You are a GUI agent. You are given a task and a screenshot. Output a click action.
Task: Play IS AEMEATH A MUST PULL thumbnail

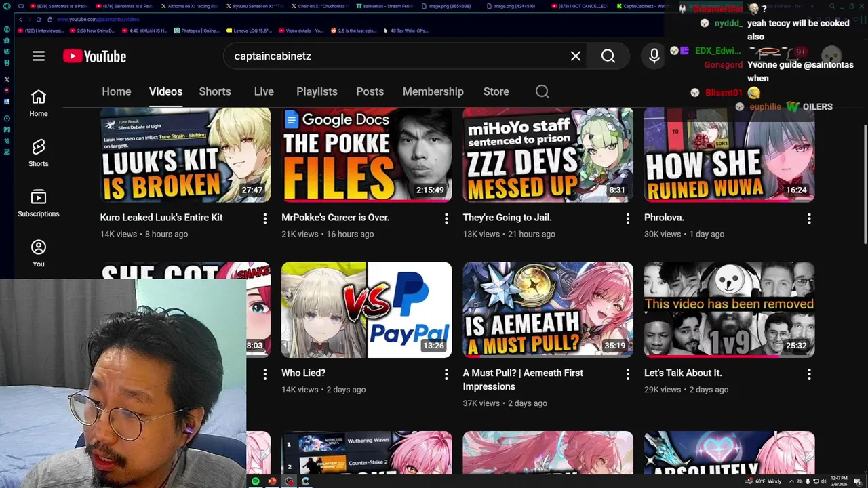point(548,310)
